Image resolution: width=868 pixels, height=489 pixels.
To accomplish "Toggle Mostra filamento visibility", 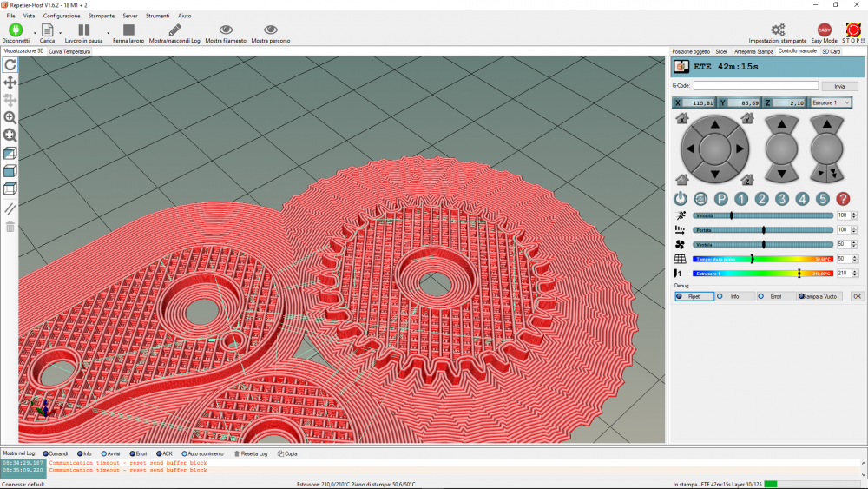I will point(226,30).
